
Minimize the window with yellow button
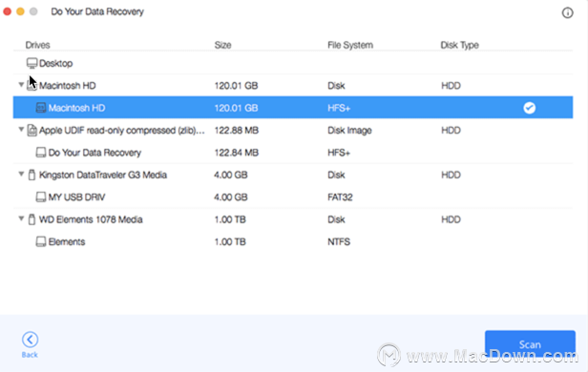20,11
